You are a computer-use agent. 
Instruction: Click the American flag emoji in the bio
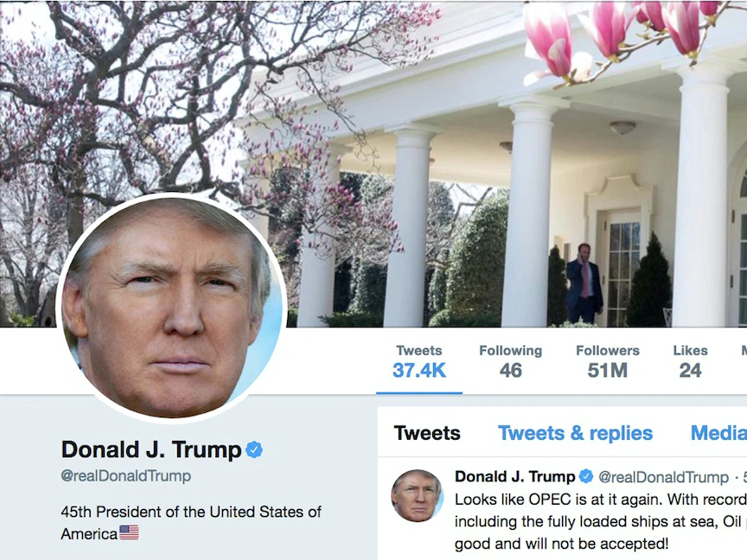pos(129,532)
